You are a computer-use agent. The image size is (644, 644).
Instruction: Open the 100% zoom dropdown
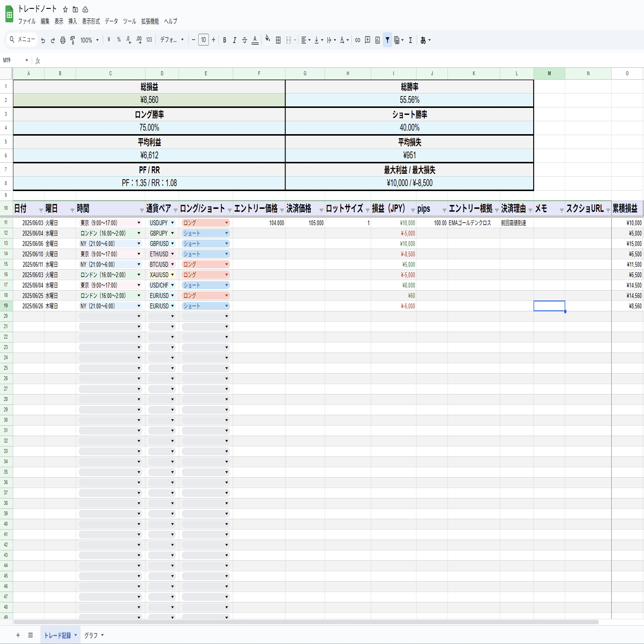tap(90, 40)
